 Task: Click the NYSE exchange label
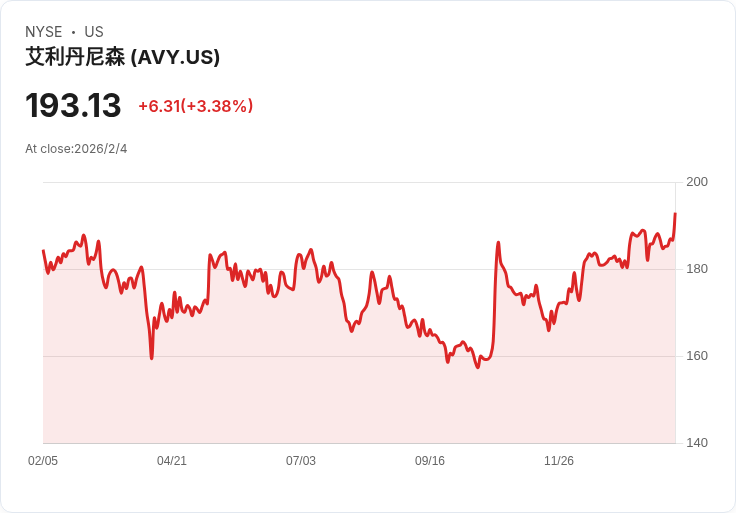(44, 32)
